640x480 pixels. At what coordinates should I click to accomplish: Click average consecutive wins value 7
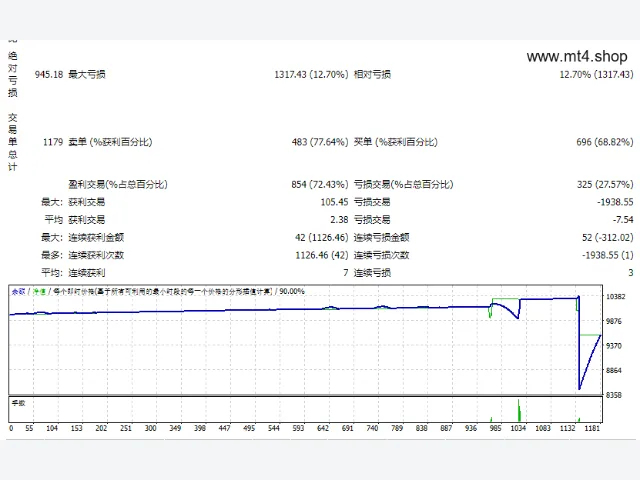point(346,273)
